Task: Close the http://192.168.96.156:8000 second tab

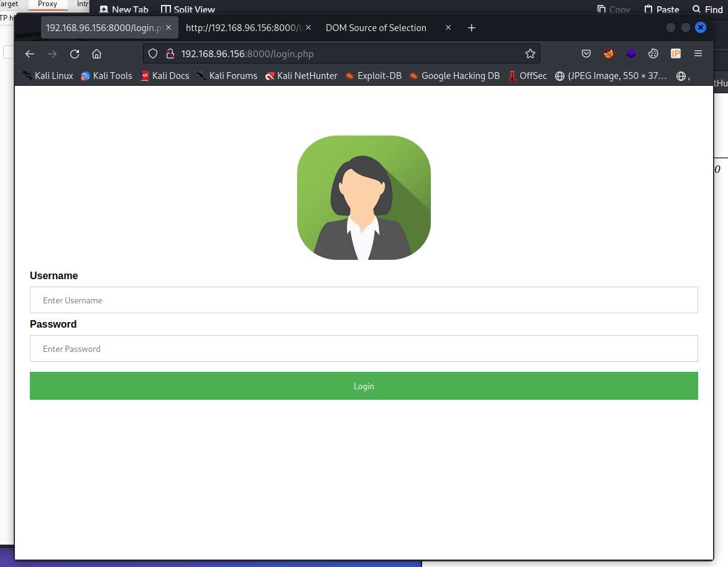Action: click(308, 27)
